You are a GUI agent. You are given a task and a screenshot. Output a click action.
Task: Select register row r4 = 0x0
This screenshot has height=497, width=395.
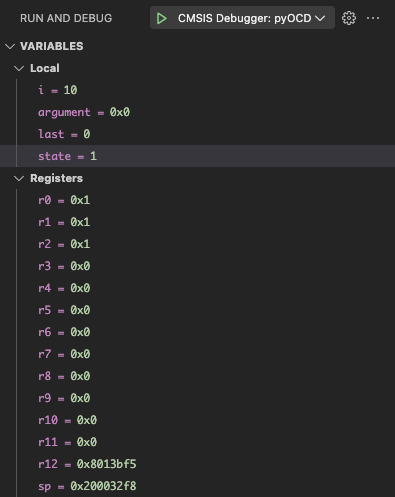pyautogui.click(x=197, y=288)
